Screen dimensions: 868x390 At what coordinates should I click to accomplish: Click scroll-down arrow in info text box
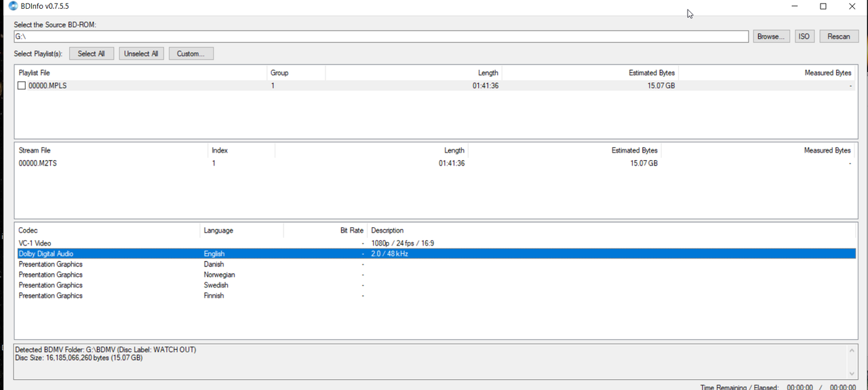852,374
